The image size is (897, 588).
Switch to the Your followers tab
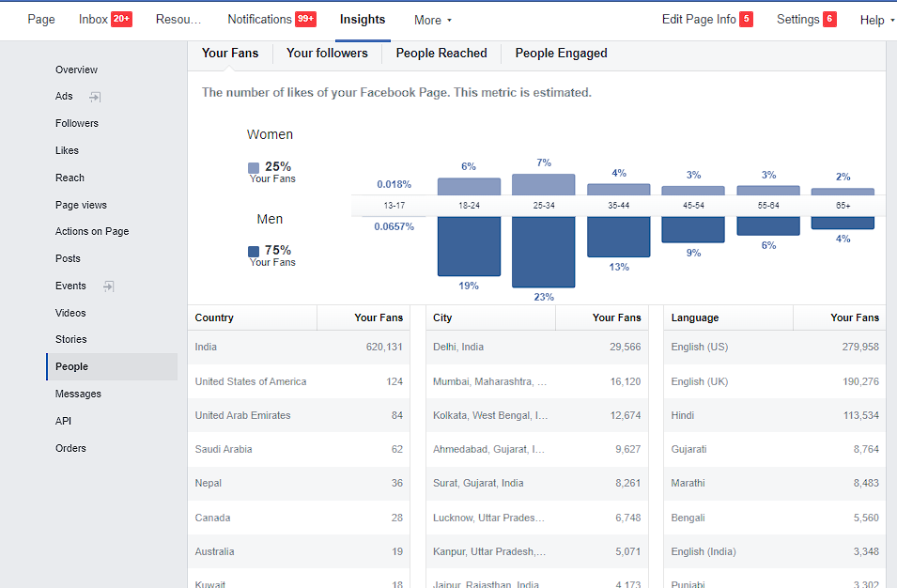coord(327,54)
